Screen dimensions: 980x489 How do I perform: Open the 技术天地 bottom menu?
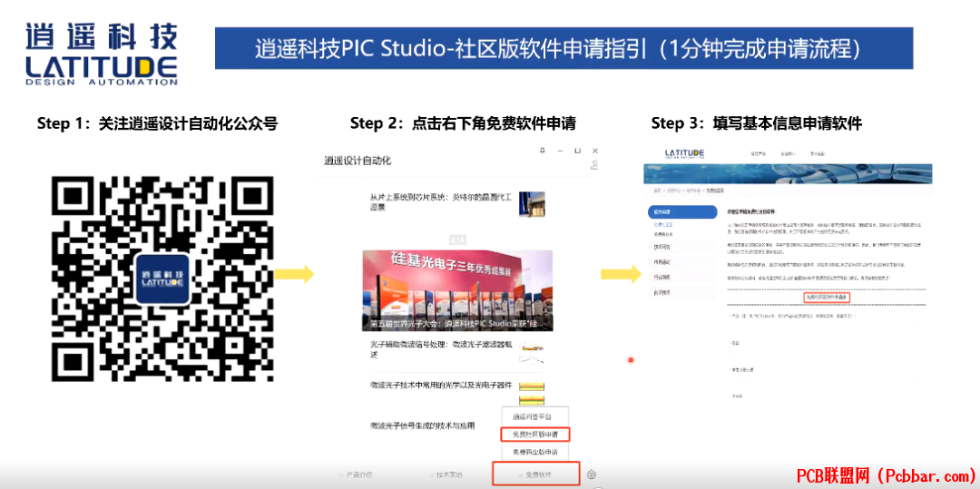(x=446, y=474)
